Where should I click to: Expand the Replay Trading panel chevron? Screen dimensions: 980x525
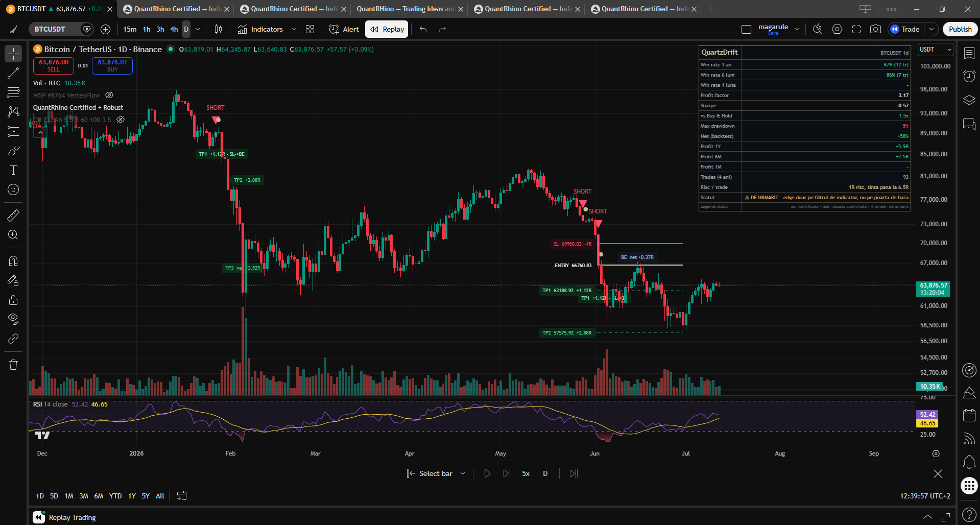[927, 517]
